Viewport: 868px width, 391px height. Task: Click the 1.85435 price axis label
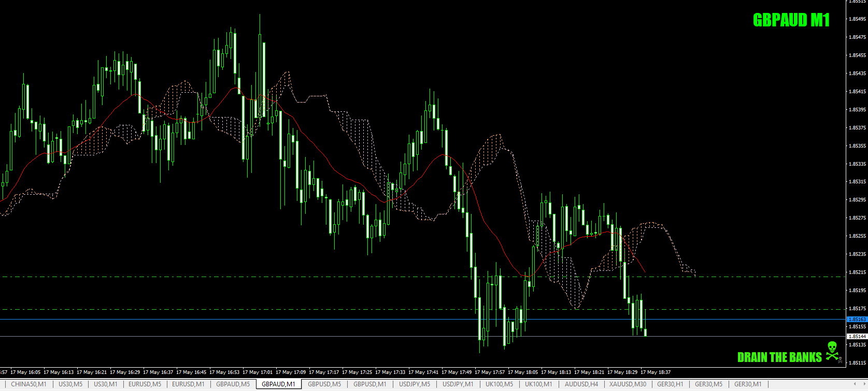point(858,74)
